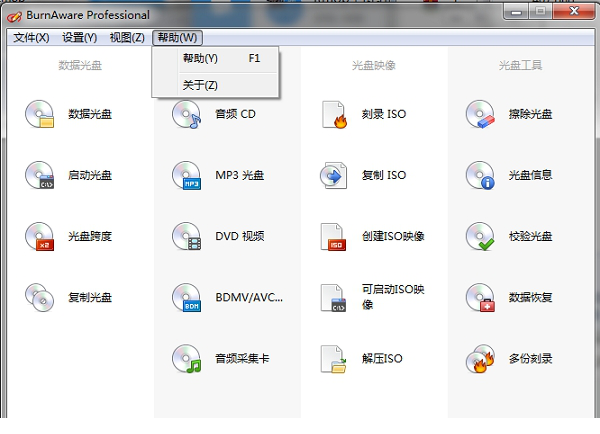This screenshot has height=434, width=600.
Task: Select the DVD 视频 disc icon
Action: pyautogui.click(x=186, y=236)
